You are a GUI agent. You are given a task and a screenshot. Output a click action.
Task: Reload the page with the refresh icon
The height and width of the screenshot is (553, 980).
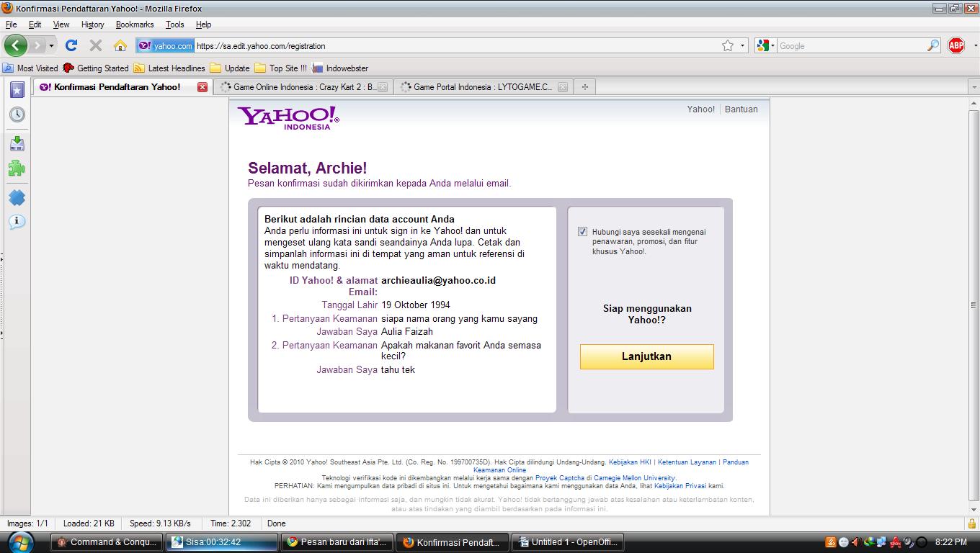71,45
